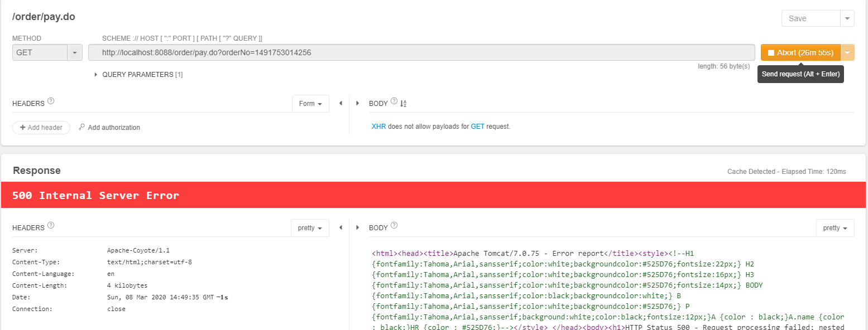Image resolution: width=868 pixels, height=330 pixels.
Task: Open the XHR link
Action: [378, 127]
